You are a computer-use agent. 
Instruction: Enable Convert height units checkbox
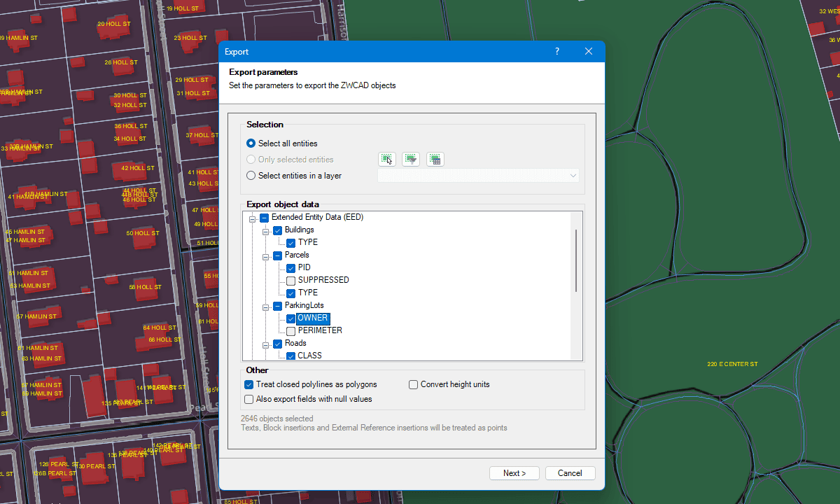(414, 384)
